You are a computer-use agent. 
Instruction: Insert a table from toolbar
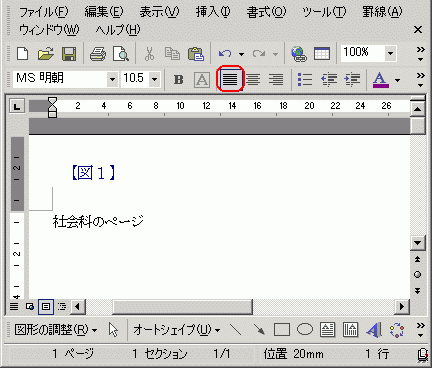pyautogui.click(x=322, y=53)
